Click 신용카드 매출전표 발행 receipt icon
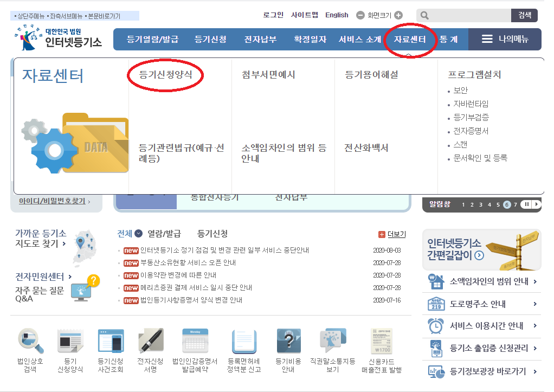 point(382,341)
